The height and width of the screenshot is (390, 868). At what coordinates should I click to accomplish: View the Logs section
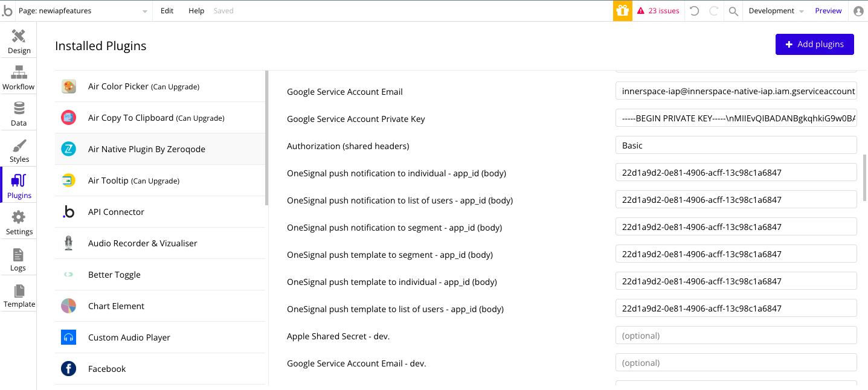point(19,258)
